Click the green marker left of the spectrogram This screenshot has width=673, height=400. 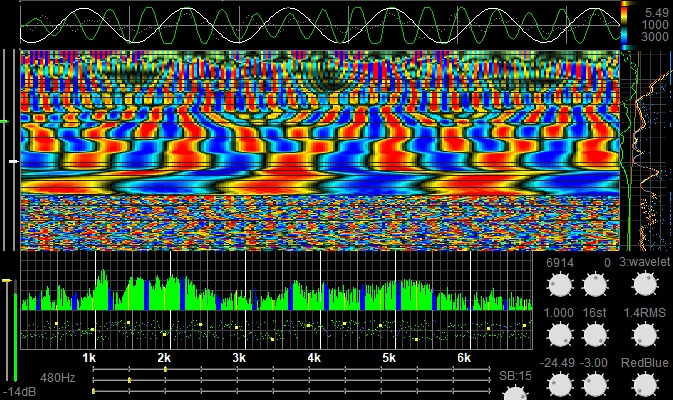(4, 122)
